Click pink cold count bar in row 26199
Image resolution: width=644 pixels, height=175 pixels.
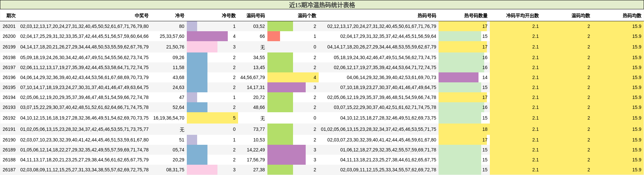[x=202, y=47]
